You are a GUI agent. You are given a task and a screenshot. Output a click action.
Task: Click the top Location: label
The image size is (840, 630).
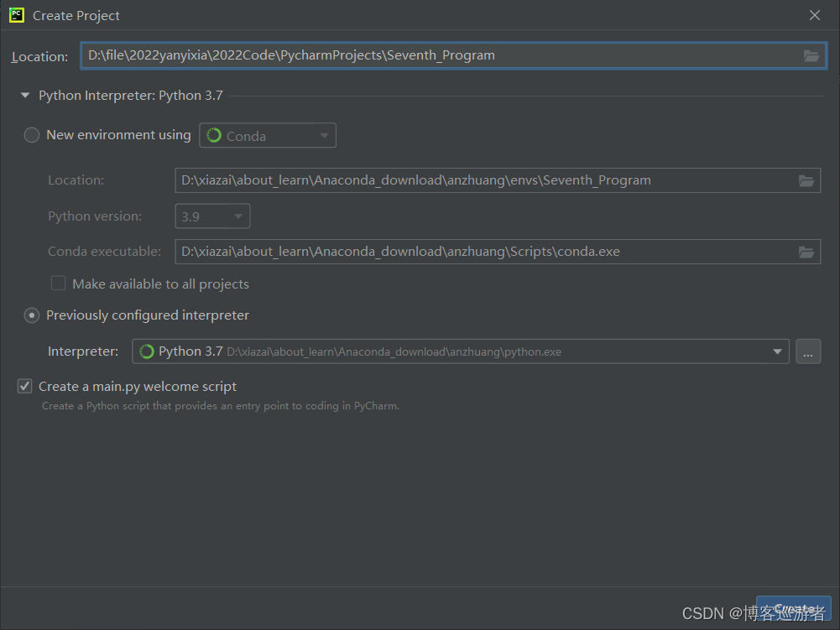click(39, 56)
